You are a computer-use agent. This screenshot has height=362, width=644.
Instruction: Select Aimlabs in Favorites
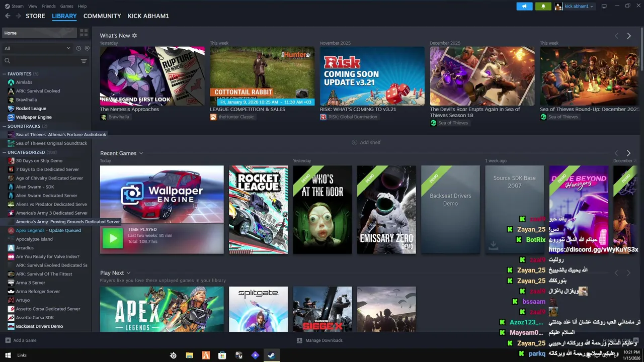click(x=24, y=82)
